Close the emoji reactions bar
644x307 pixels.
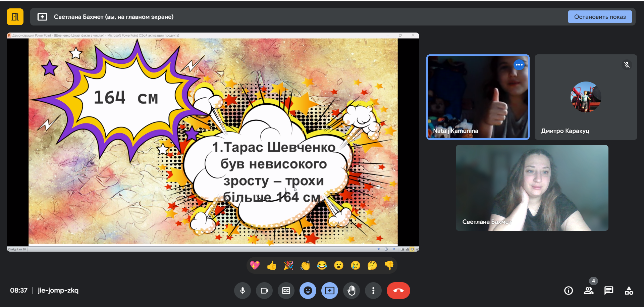click(308, 291)
